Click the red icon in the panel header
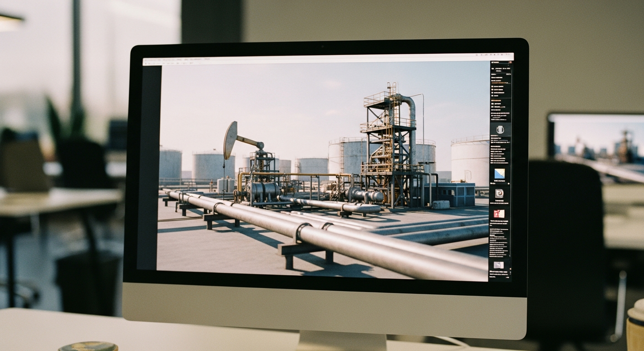Viewport: 644px width, 351px height. tap(510, 62)
